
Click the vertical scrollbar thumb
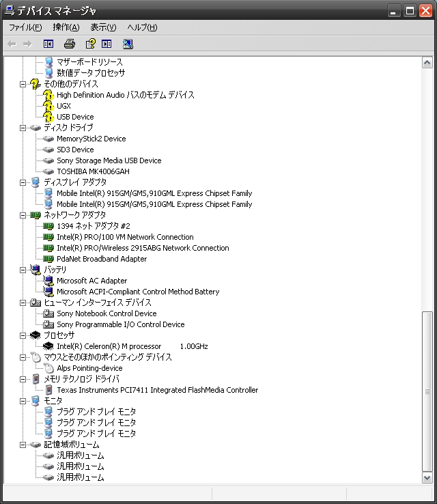[x=427, y=391]
